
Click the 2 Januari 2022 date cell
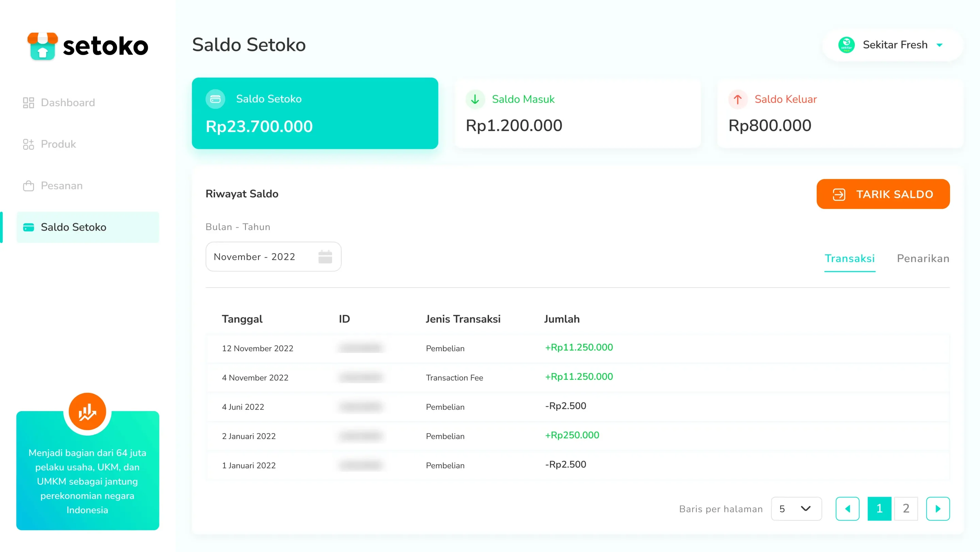[x=249, y=436]
